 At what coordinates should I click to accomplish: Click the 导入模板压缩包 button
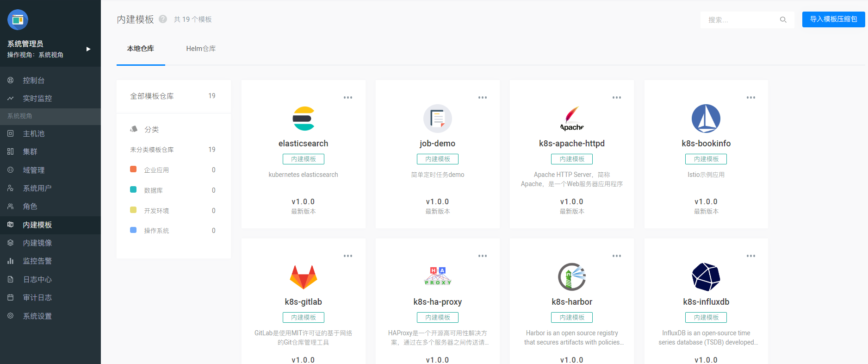pos(833,19)
